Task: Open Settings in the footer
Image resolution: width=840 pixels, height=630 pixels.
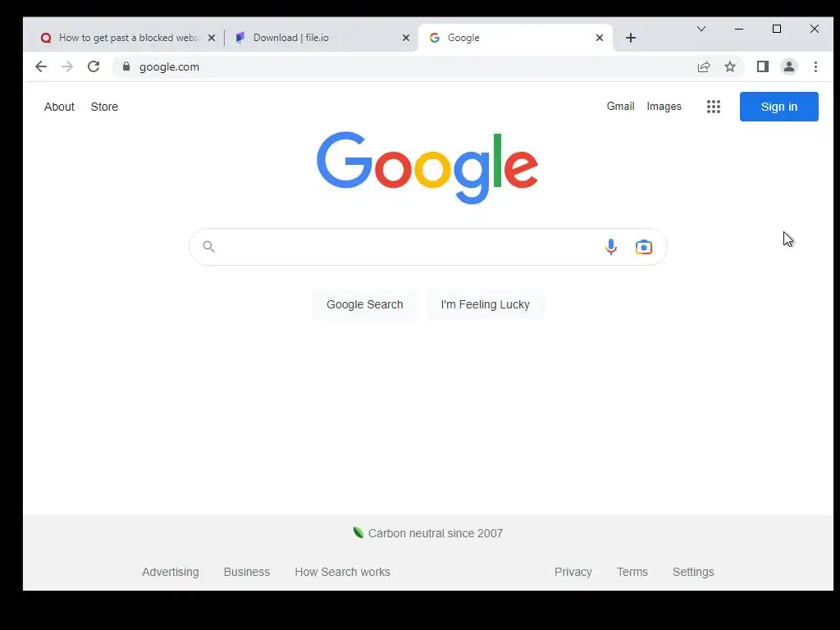Action: pos(693,572)
